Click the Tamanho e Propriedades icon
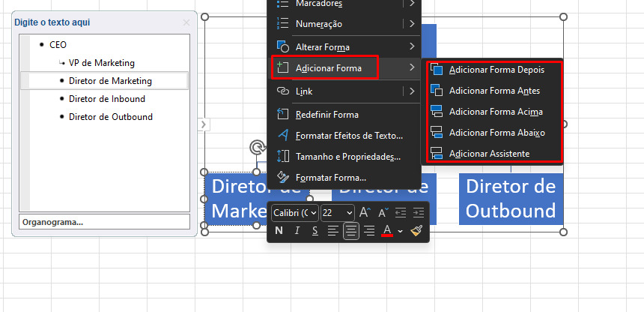 point(283,157)
